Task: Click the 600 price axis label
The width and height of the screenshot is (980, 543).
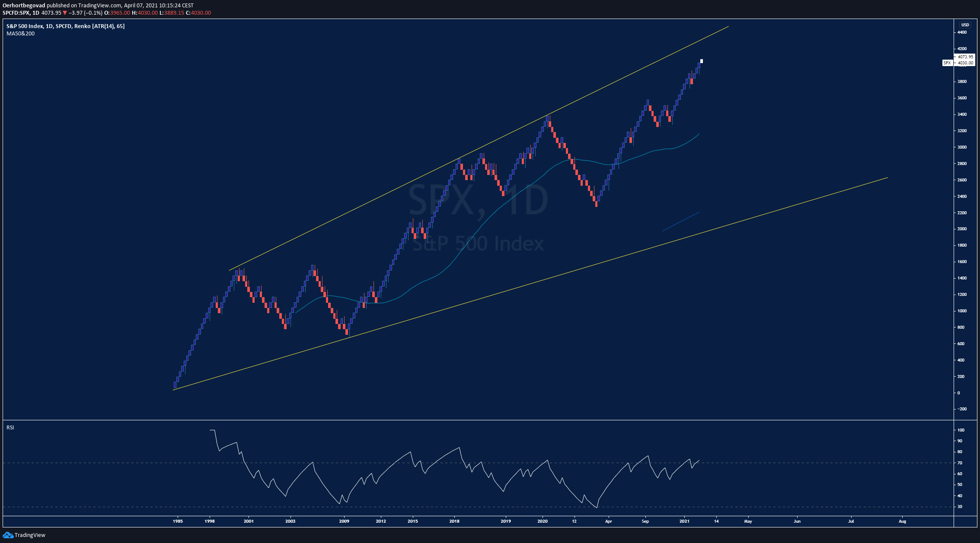Action: point(961,344)
